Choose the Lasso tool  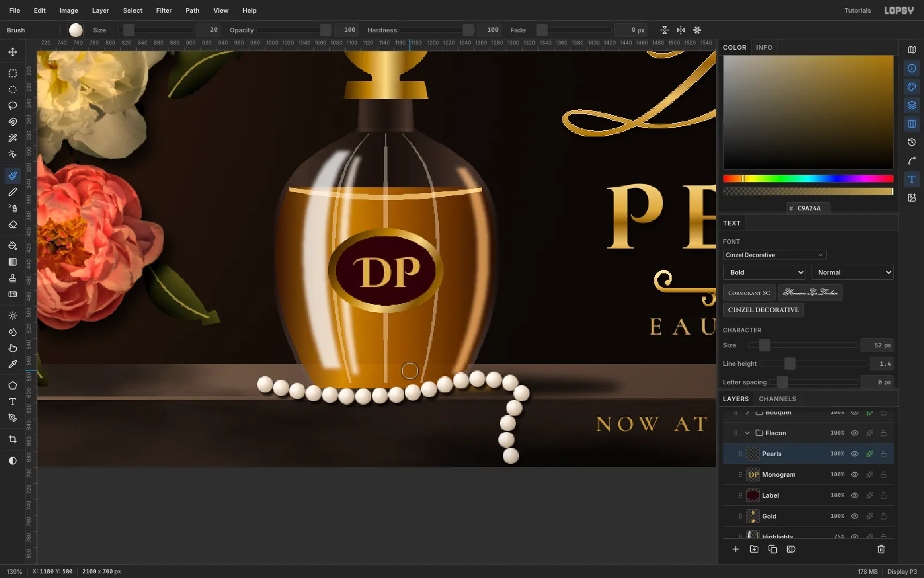tap(13, 106)
